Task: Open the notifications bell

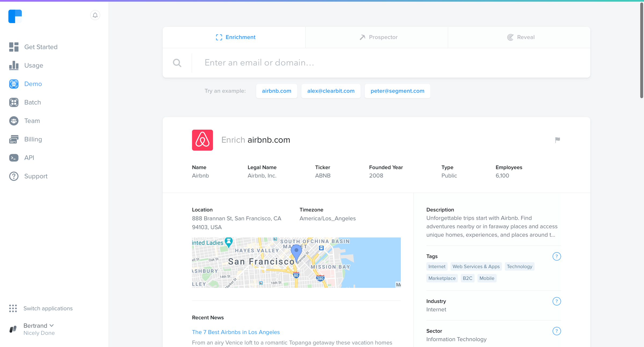Action: tap(95, 15)
